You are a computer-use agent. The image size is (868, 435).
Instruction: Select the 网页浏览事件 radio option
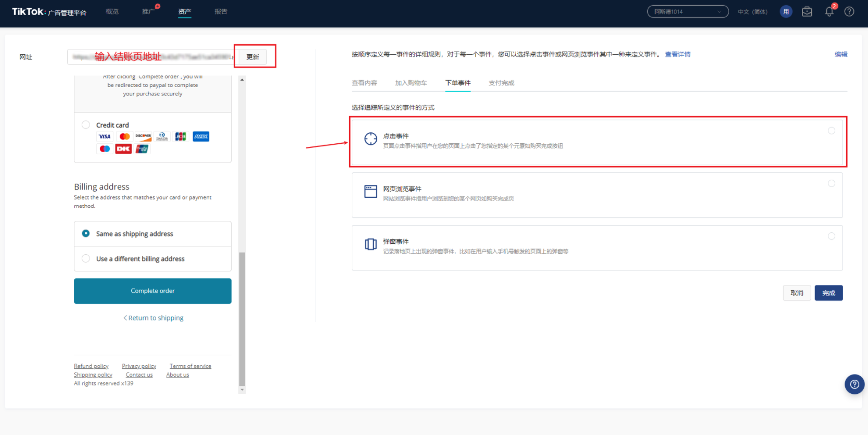click(831, 183)
